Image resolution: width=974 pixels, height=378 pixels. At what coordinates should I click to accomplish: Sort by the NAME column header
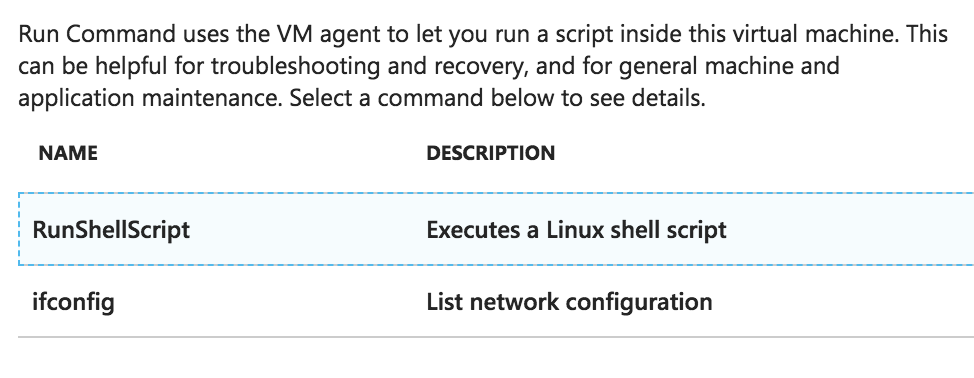click(x=68, y=153)
